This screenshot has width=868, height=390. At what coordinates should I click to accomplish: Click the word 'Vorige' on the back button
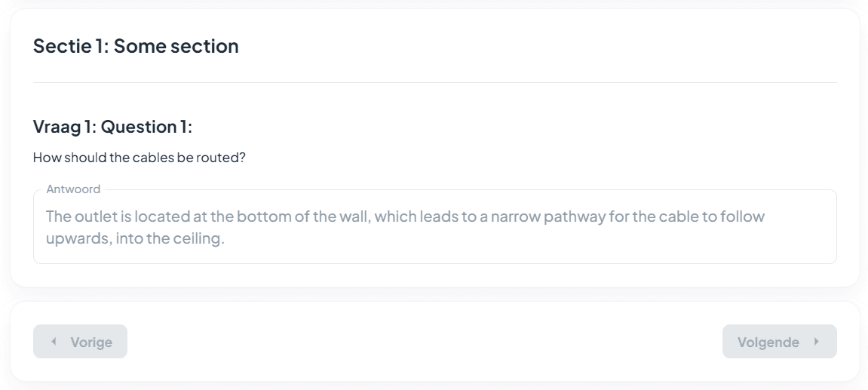(91, 342)
